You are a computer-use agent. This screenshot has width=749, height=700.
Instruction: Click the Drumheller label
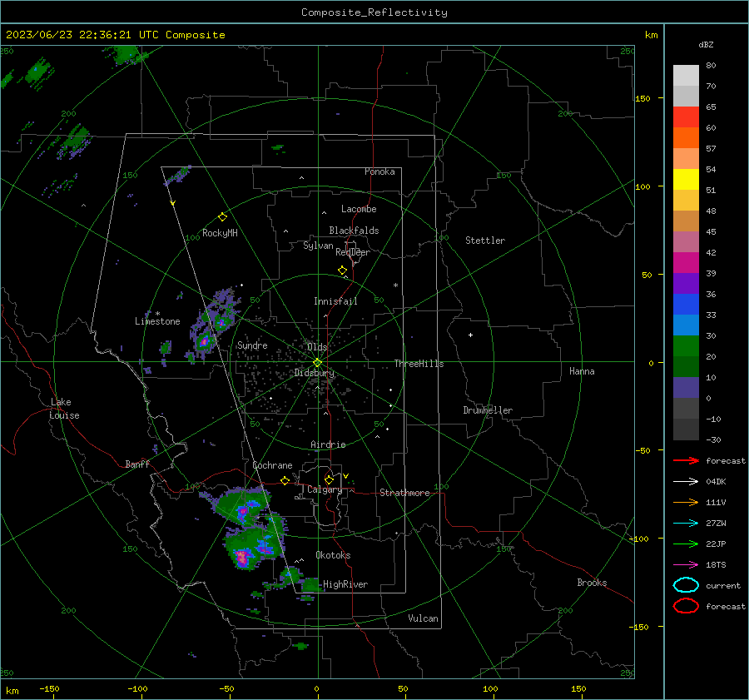click(x=488, y=410)
